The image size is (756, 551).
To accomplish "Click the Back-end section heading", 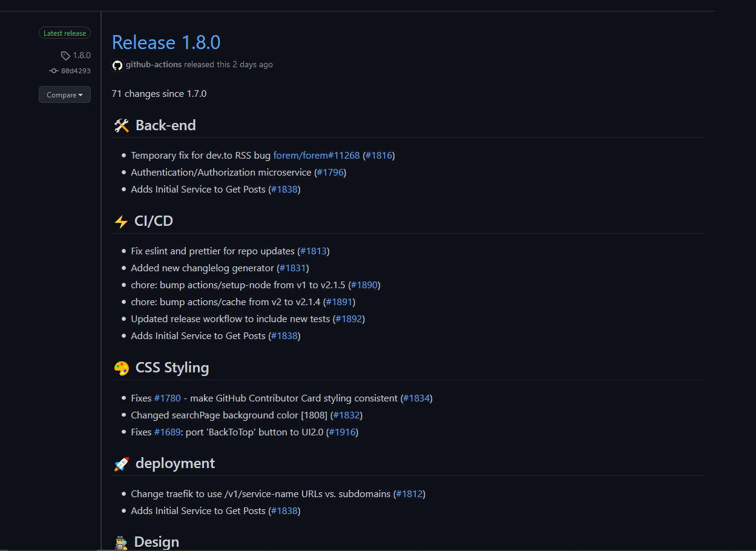I will pos(166,125).
